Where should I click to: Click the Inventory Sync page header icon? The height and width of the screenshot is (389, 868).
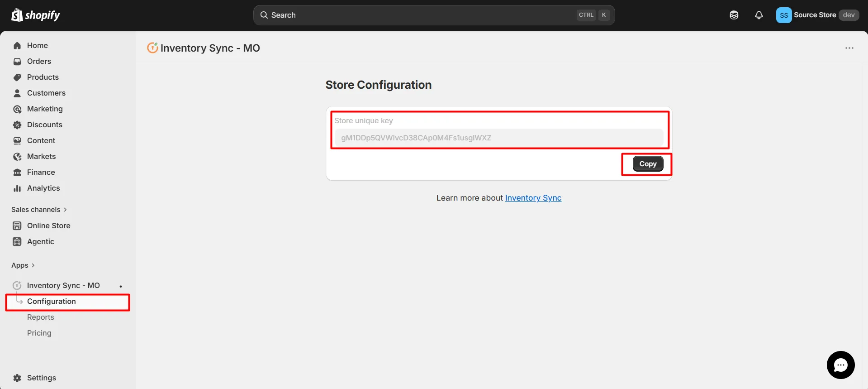(x=152, y=48)
